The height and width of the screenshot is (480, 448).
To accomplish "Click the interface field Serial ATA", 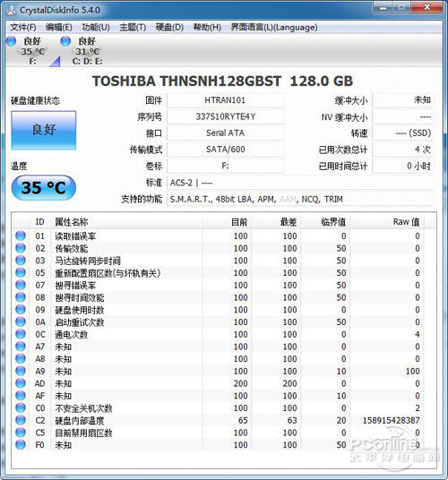I will 225,133.
